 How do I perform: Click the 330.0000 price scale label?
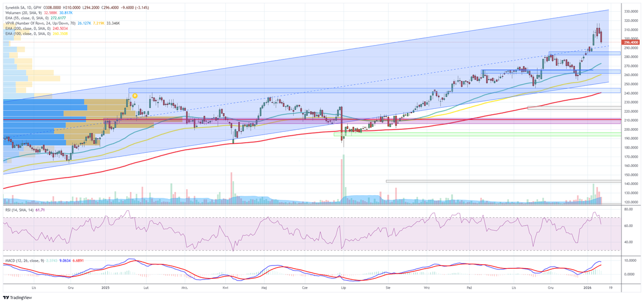click(631, 11)
